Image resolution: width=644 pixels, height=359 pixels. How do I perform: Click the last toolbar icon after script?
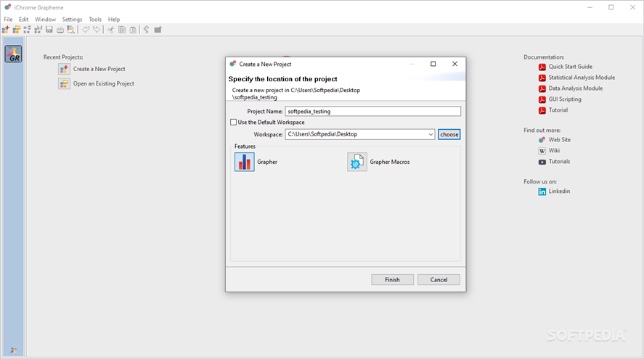click(158, 30)
